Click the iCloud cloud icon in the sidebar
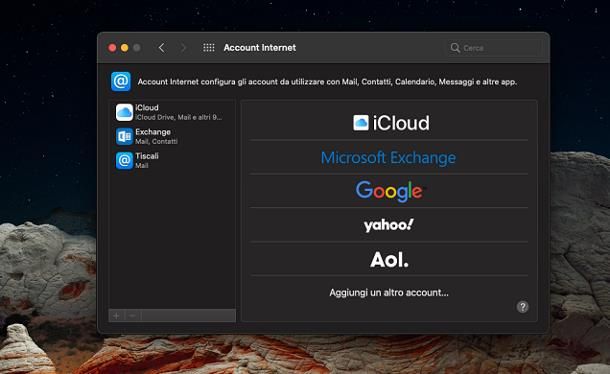Viewport: 610px width, 374px height. click(124, 112)
